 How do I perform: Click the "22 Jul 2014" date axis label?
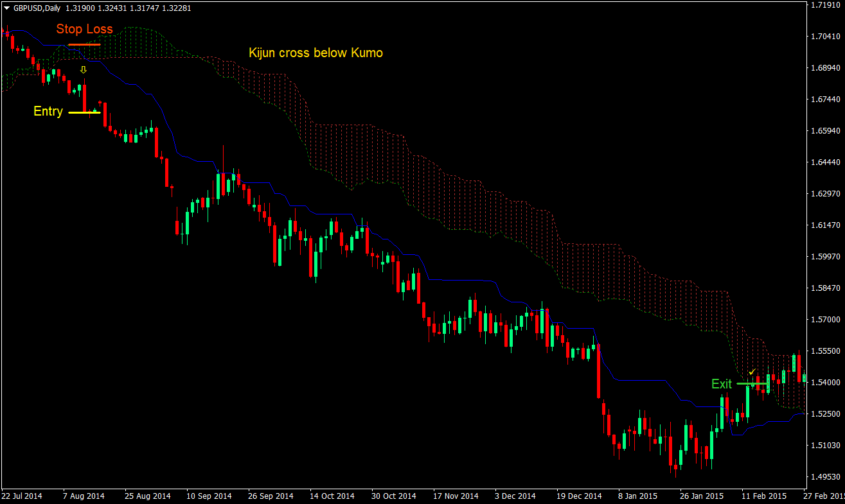click(x=21, y=496)
